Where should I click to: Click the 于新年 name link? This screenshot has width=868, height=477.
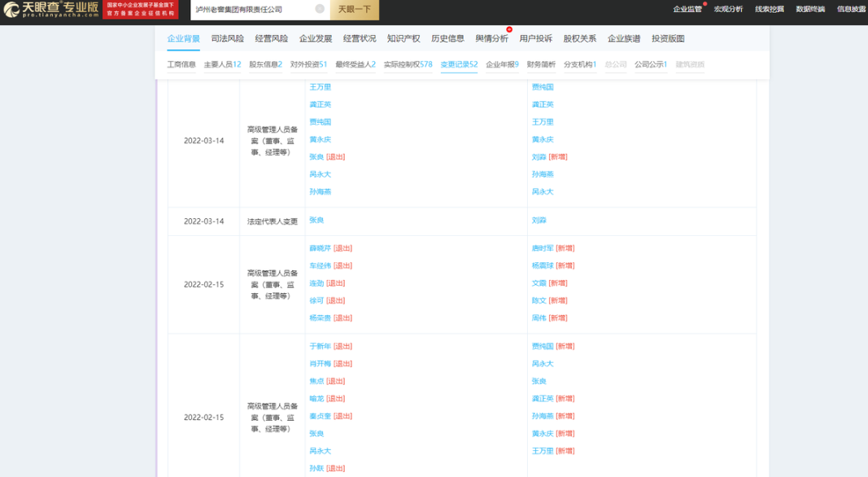[320, 346]
